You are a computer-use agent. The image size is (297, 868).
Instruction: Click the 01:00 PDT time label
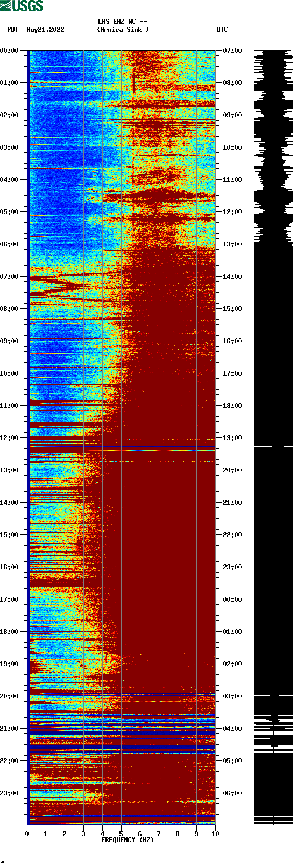coord(10,83)
